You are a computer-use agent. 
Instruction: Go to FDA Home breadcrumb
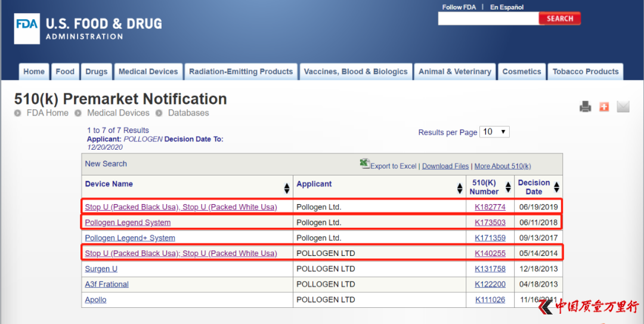48,113
